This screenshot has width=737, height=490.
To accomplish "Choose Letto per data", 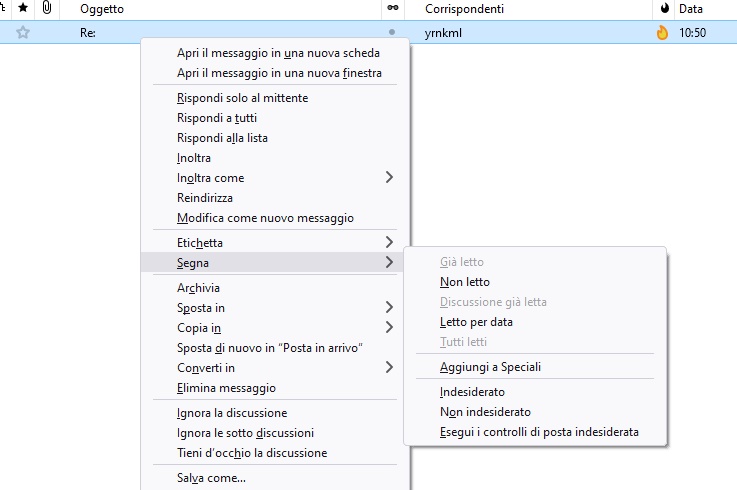I will pos(535,322).
